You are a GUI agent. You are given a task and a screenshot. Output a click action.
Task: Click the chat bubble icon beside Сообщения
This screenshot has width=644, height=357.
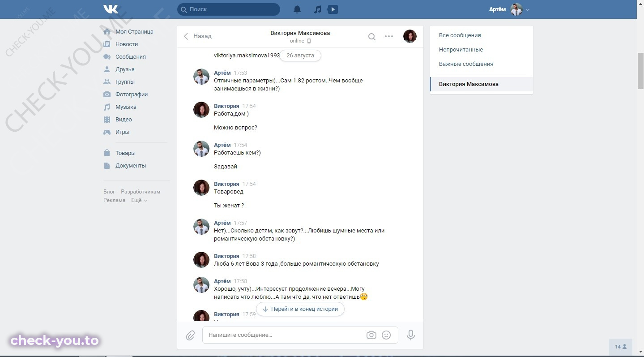point(107,57)
